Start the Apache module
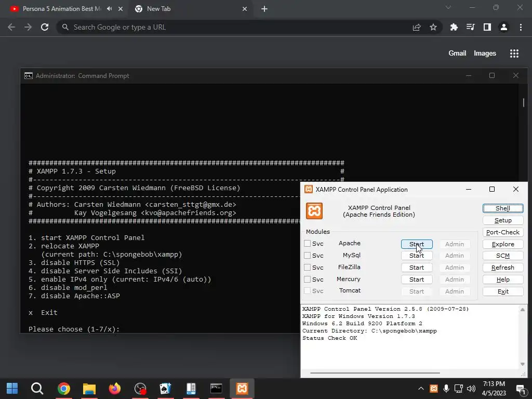This screenshot has width=532, height=399. tap(417, 244)
